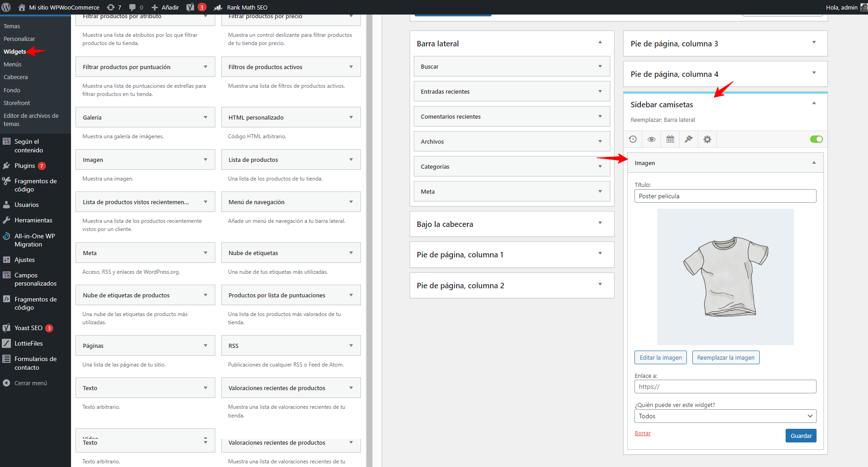Click the Herramientas wrench icon

(6, 220)
